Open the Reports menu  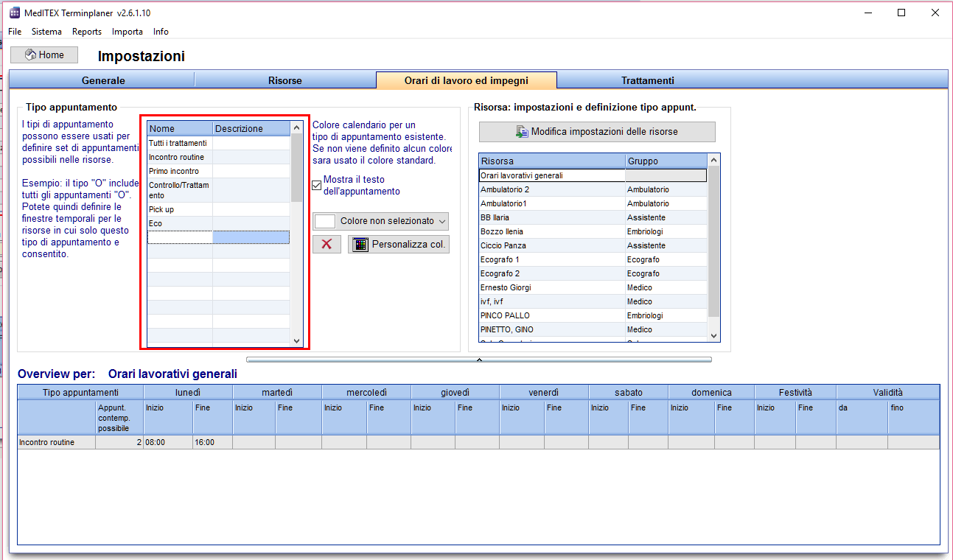pos(87,32)
